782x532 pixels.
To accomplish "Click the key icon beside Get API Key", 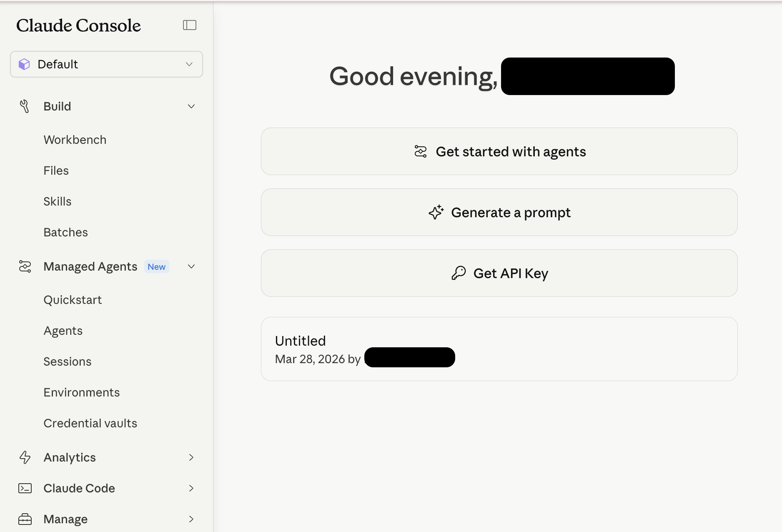I will click(x=459, y=273).
